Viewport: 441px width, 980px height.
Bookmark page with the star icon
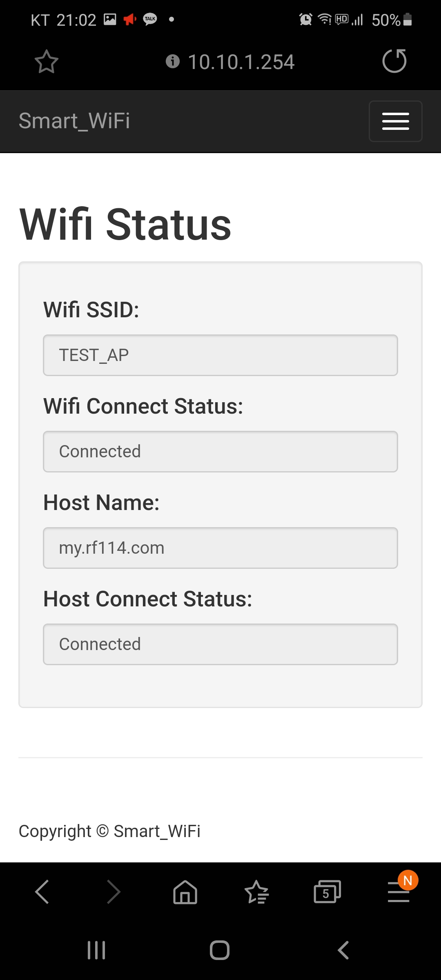[x=47, y=62]
